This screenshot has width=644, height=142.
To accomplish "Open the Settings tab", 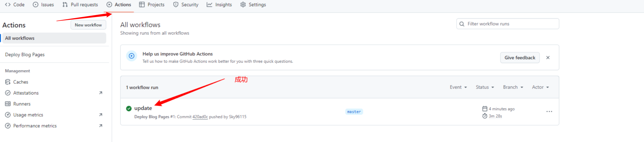I will (253, 5).
